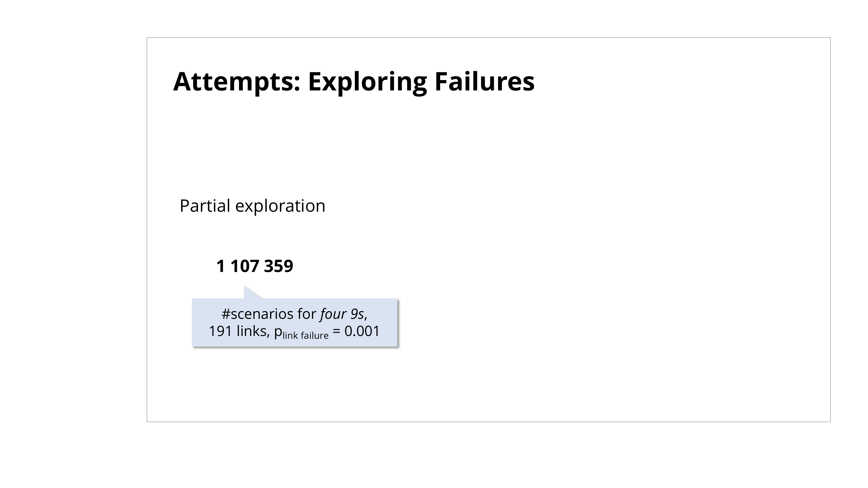Click the word "Exploring" in the title

click(367, 82)
